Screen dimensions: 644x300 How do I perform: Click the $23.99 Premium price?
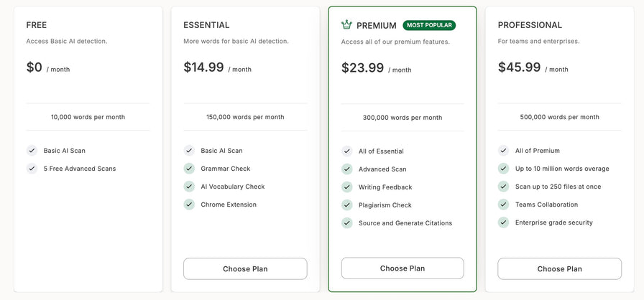click(x=363, y=67)
